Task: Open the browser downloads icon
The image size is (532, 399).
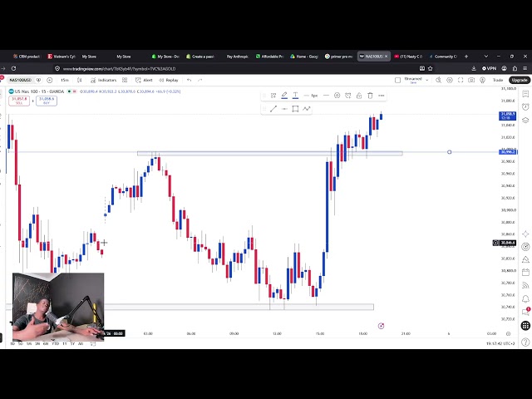Action: tap(474, 68)
